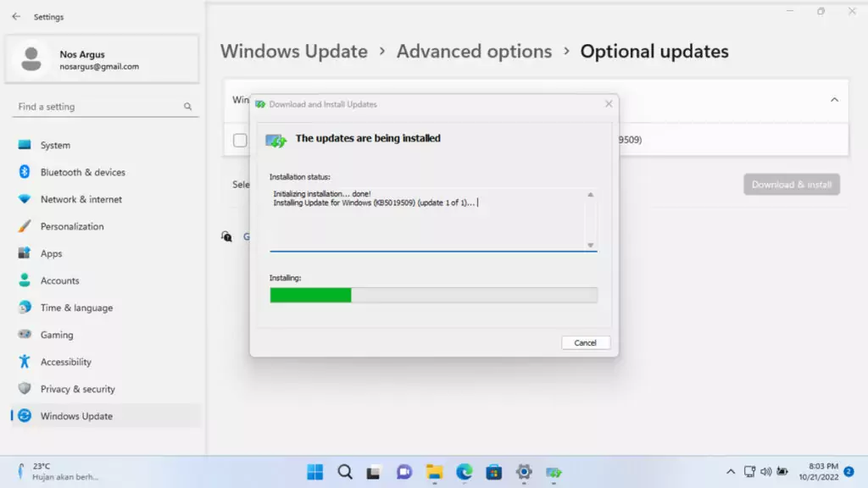Image resolution: width=868 pixels, height=488 pixels.
Task: Click the Windows Update sync icon
Action: click(25, 415)
